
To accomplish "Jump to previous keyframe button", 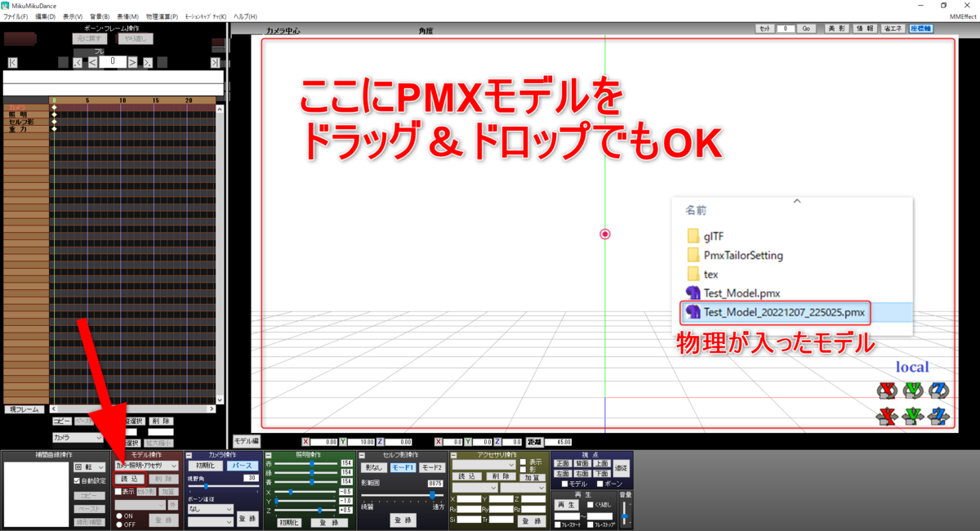I will pyautogui.click(x=78, y=63).
